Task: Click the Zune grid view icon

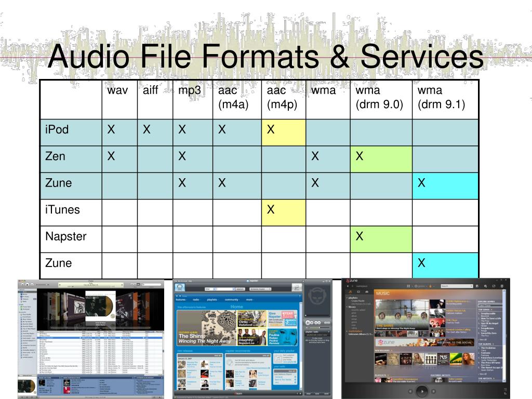Action: tap(408, 286)
